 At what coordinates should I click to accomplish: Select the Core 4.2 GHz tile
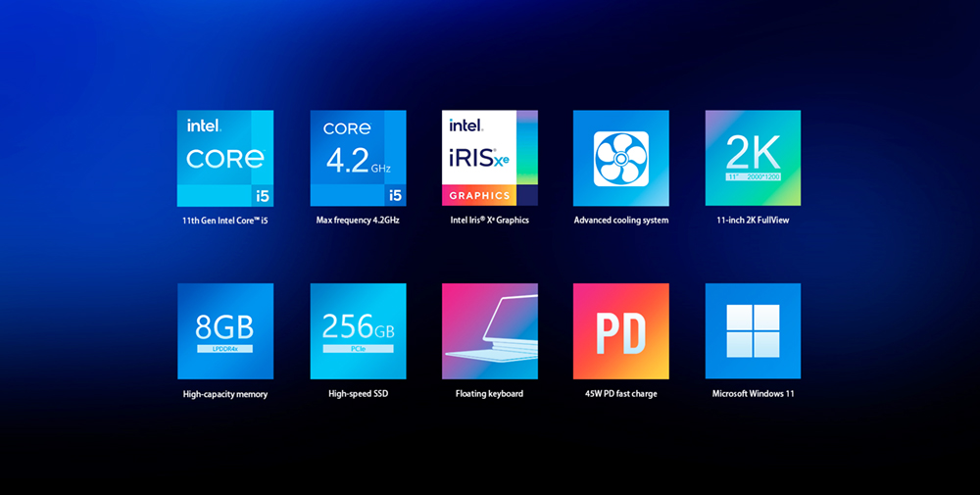[358, 158]
